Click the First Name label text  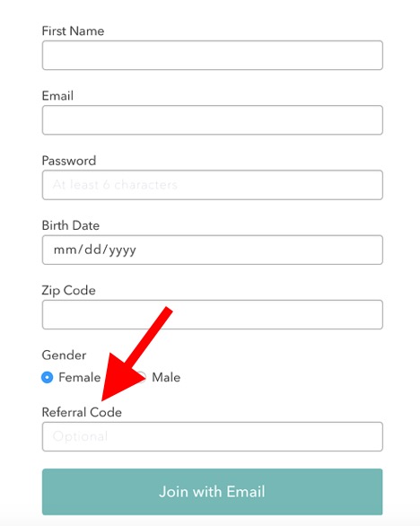point(73,31)
